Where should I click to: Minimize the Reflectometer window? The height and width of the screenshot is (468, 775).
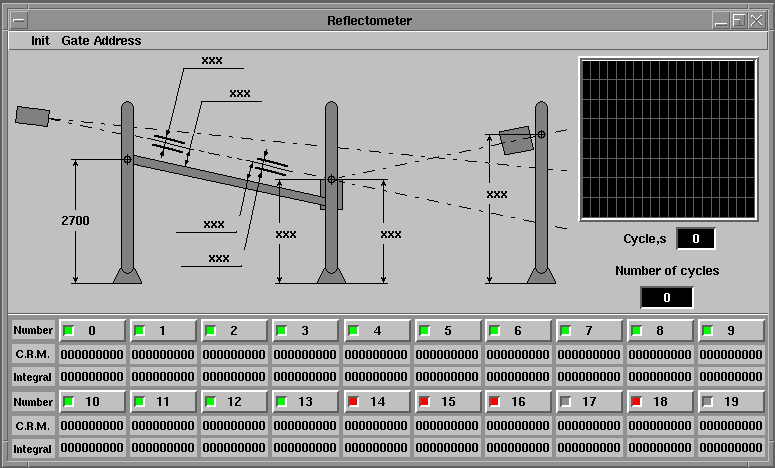pyautogui.click(x=721, y=20)
